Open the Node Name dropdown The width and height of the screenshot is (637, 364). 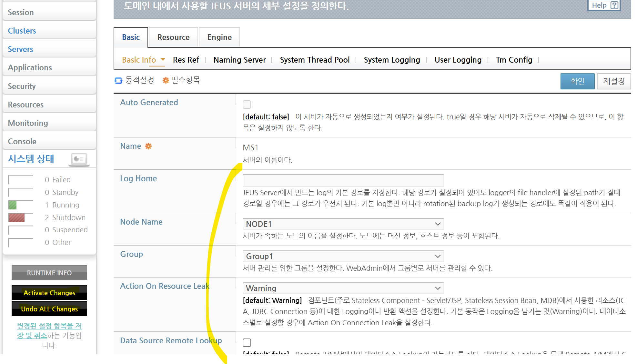343,224
